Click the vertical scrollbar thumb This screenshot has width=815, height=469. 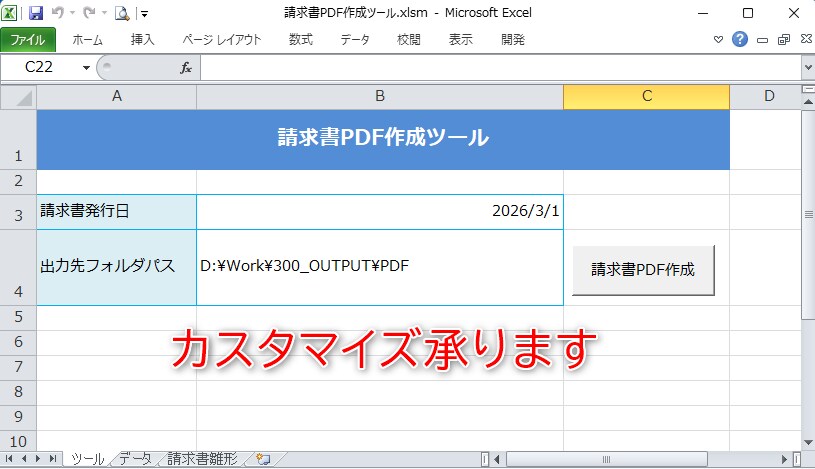coord(808,214)
